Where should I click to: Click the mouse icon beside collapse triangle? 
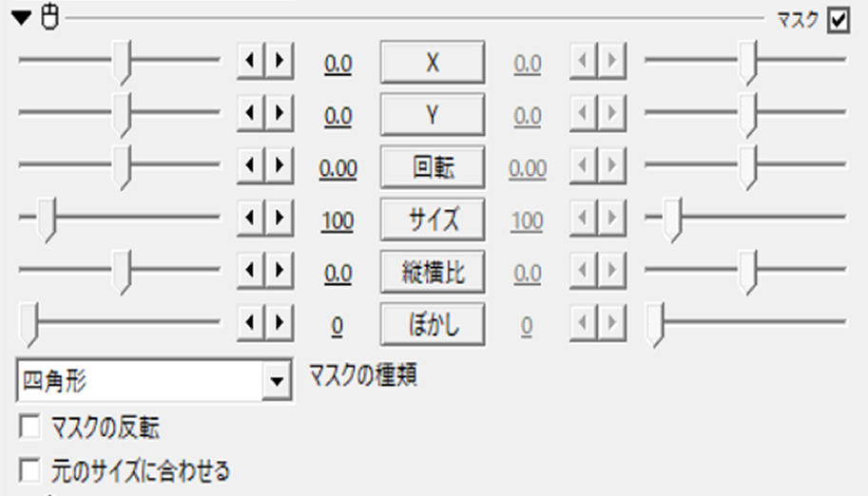pyautogui.click(x=50, y=17)
